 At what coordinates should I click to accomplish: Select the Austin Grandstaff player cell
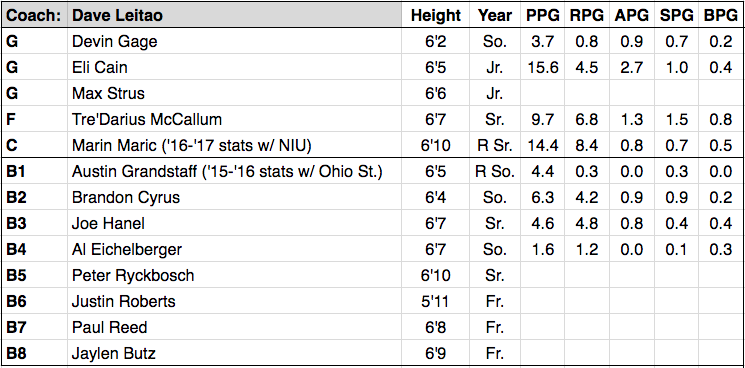coord(235,171)
